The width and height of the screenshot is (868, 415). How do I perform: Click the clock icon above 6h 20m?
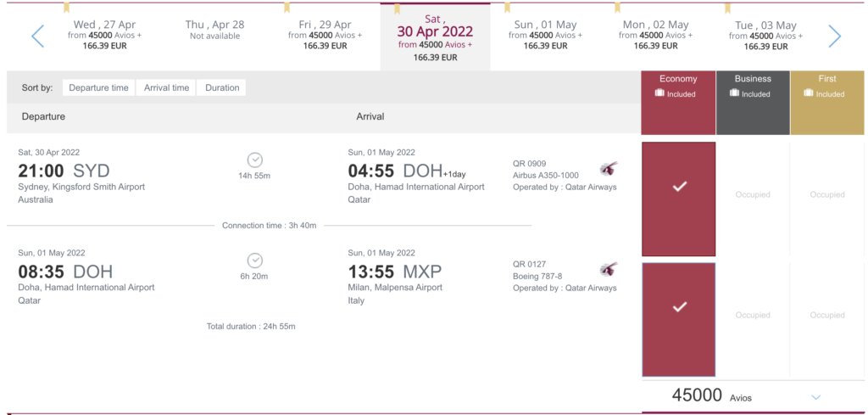pyautogui.click(x=254, y=261)
